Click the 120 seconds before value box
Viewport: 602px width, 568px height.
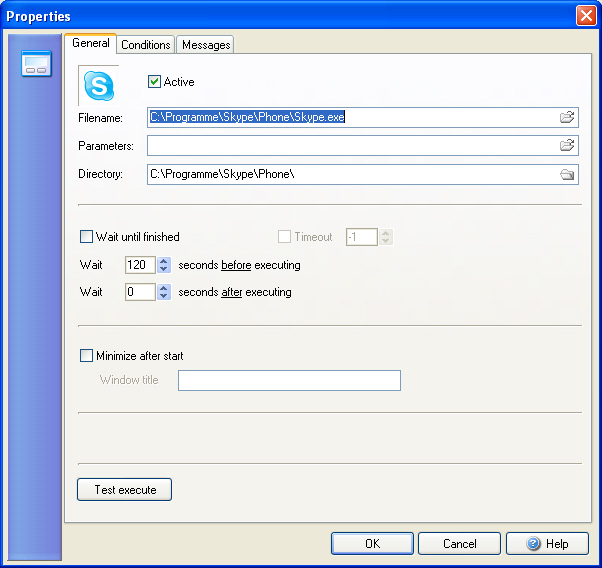(140, 265)
